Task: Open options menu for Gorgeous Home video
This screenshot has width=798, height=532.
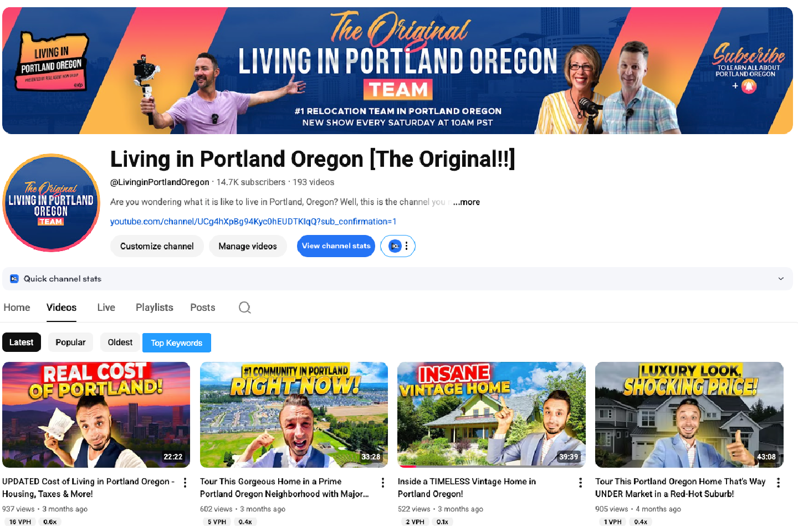Action: [383, 482]
